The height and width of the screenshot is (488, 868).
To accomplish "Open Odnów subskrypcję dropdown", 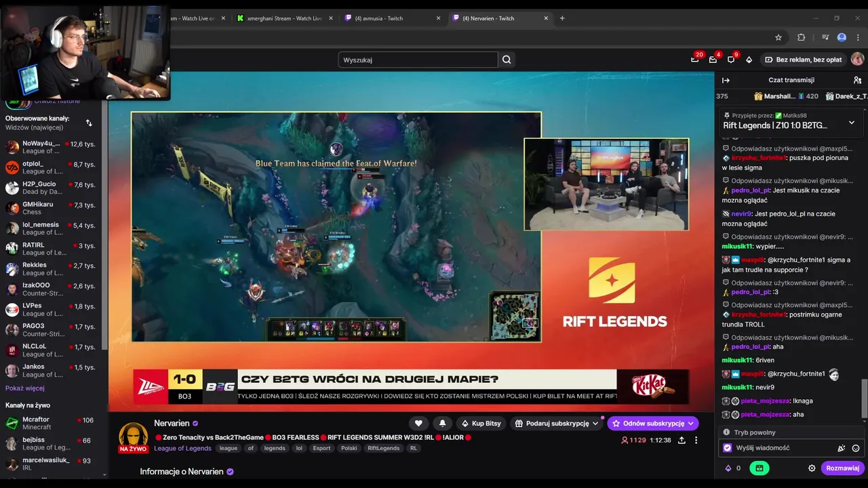I will 652,423.
